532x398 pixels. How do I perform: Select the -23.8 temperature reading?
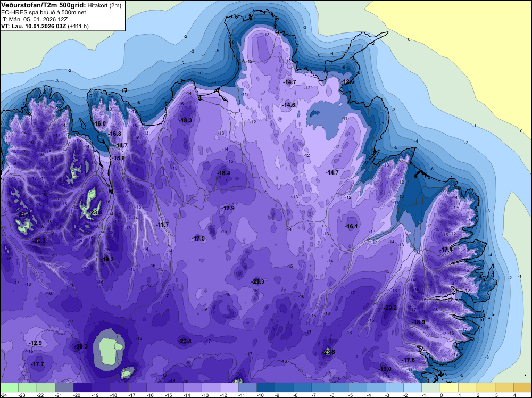tap(328, 352)
